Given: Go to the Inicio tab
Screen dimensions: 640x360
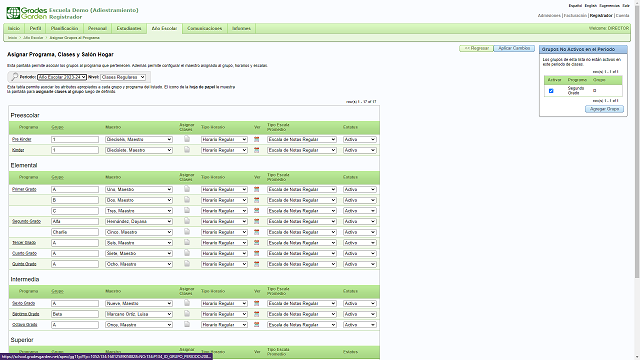Looking at the screenshot, I should tap(14, 29).
